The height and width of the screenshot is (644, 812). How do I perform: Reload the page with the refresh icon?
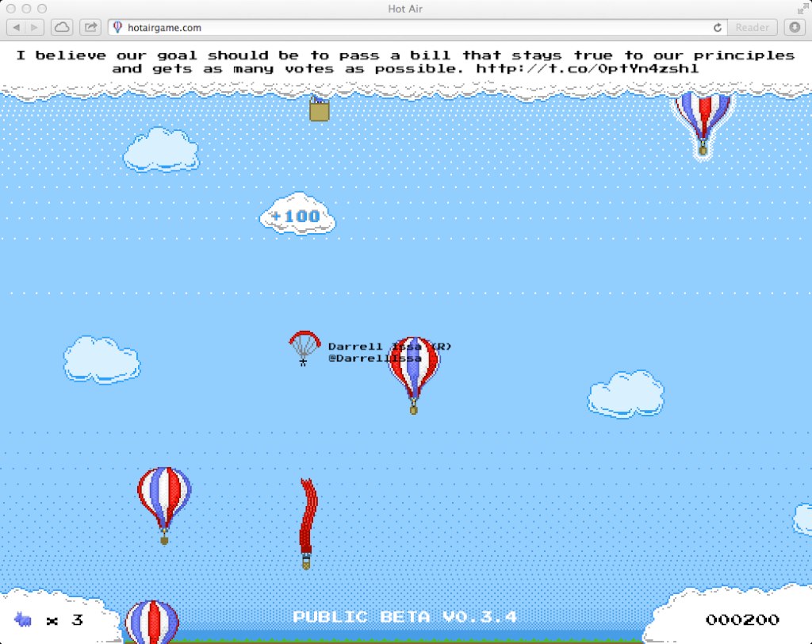coord(716,26)
